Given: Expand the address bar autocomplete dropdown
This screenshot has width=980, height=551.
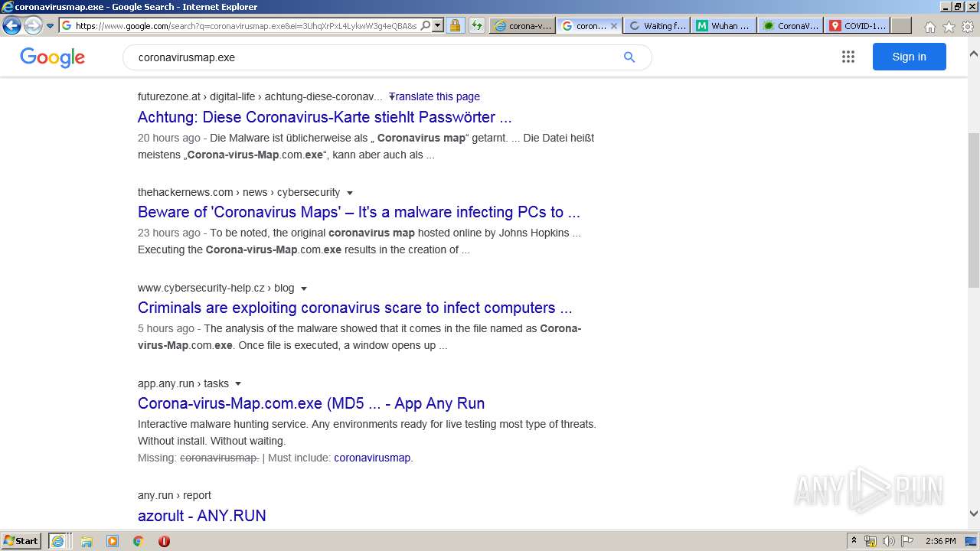Looking at the screenshot, I should pos(438,25).
